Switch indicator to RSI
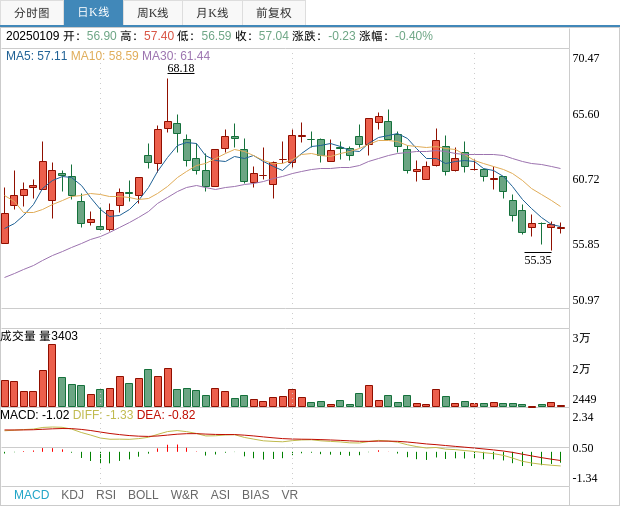The width and height of the screenshot is (620, 506). point(106,495)
